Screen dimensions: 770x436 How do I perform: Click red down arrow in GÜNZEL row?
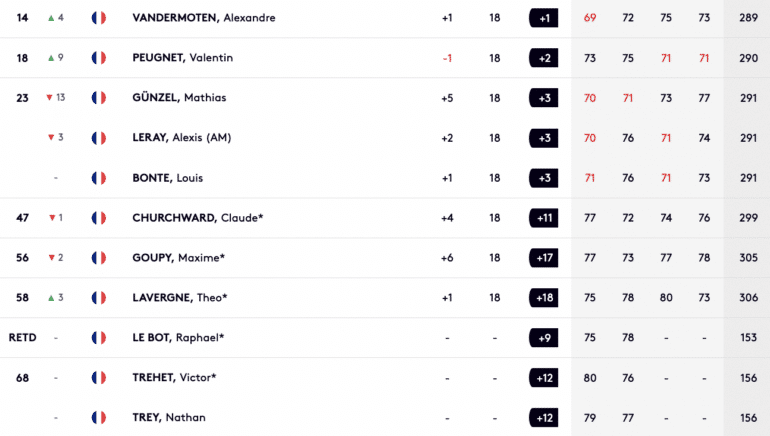coord(49,98)
